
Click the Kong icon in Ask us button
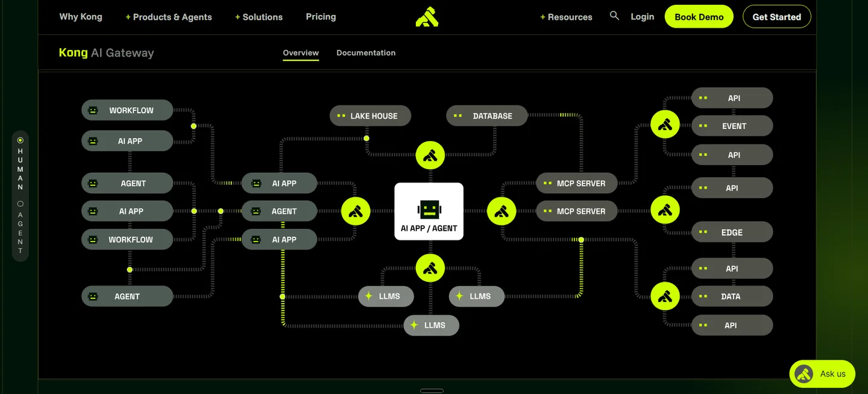tap(804, 374)
